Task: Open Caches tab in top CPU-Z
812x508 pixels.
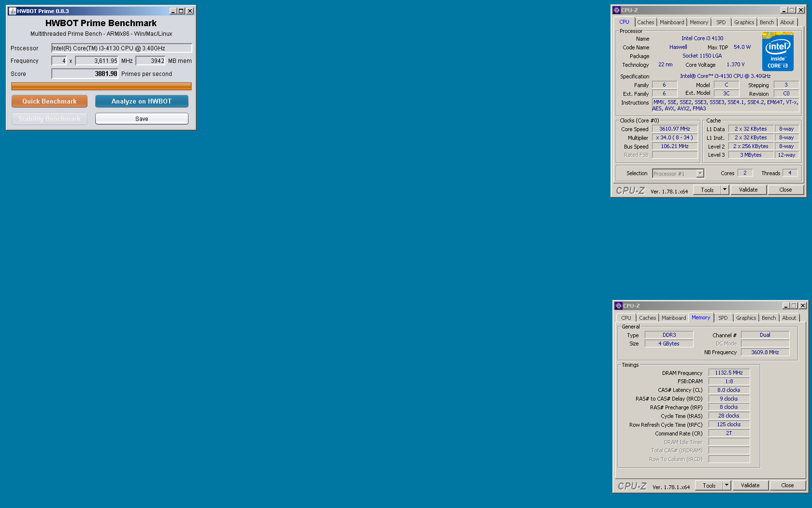Action: [645, 22]
